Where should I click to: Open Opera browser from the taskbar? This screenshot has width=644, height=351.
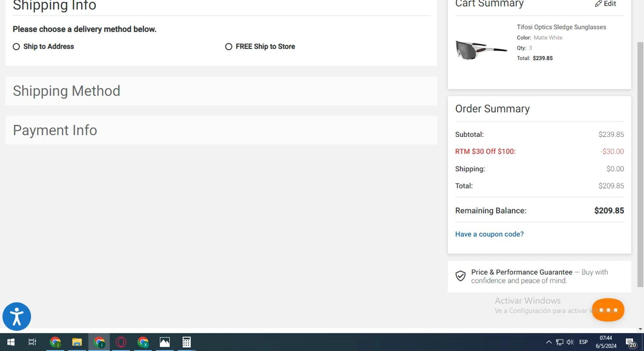click(x=121, y=342)
